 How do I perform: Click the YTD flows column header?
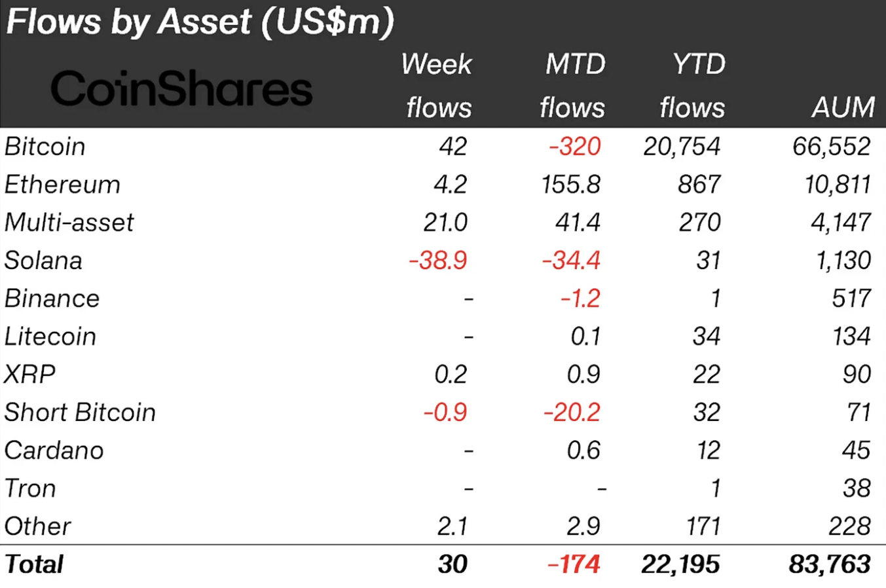[x=693, y=86]
